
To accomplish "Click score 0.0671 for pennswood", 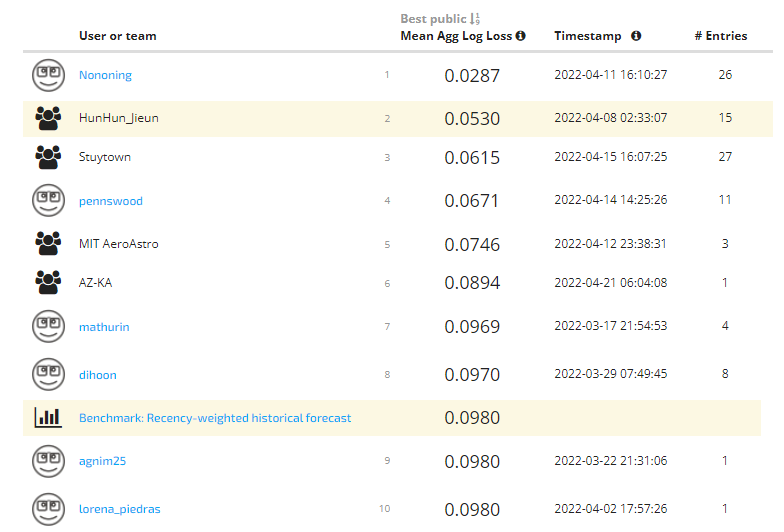I will (472, 200).
